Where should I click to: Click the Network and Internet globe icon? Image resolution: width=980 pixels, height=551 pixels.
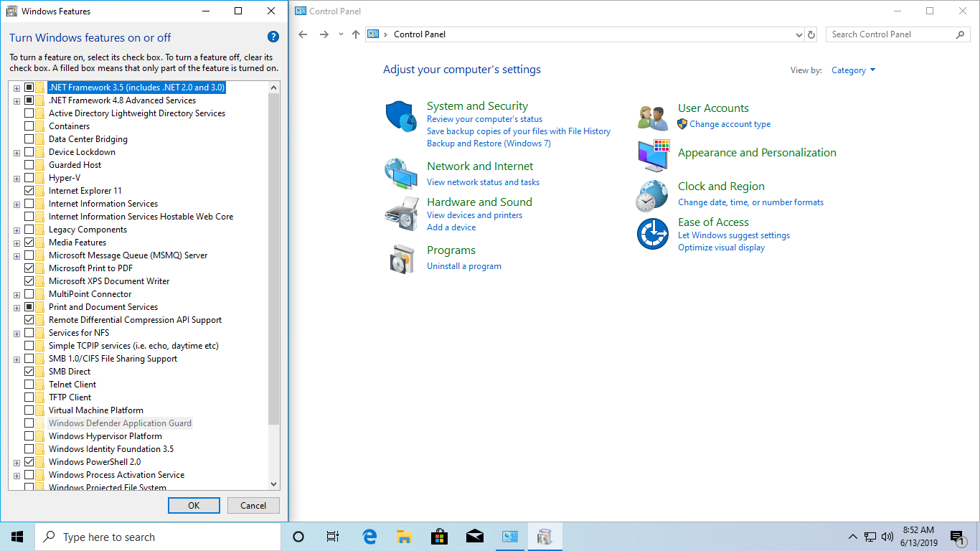[x=401, y=173]
